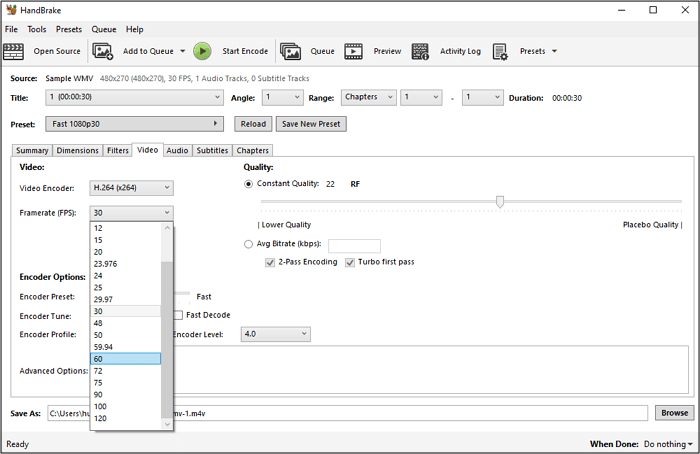Toggle the Turbo first pass checkbox
This screenshot has width=700, height=454.
pos(350,263)
